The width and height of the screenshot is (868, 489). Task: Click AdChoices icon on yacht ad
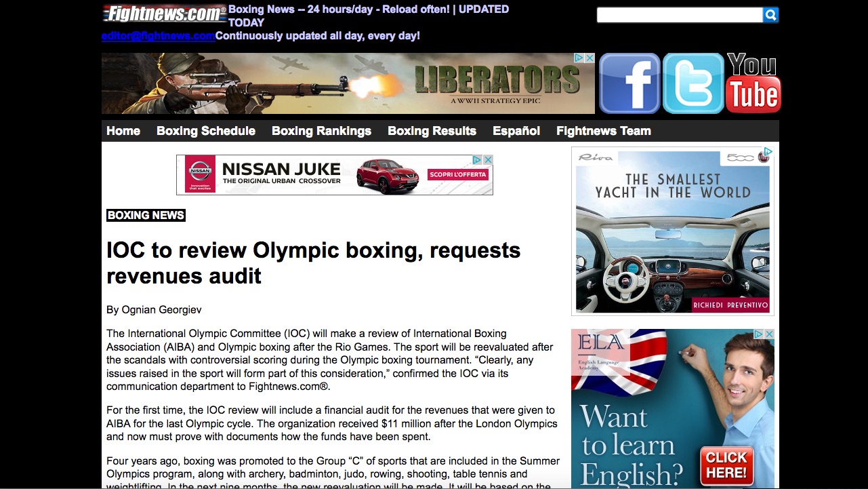[768, 153]
